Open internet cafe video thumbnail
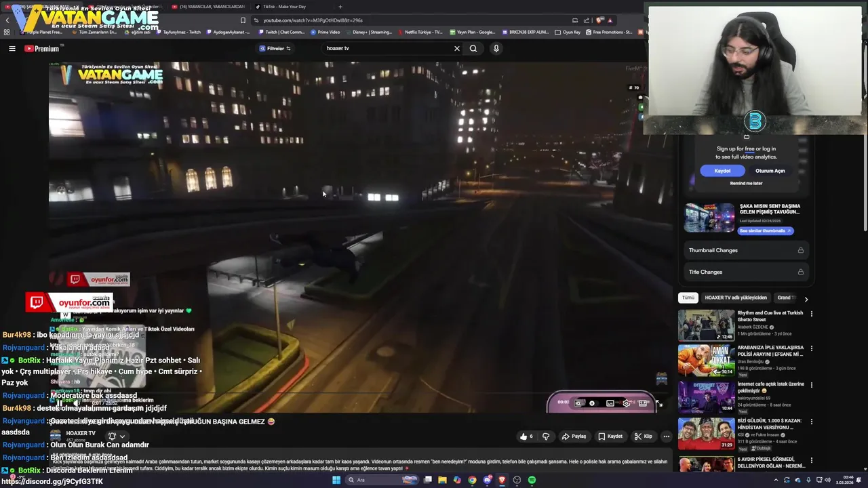 tap(706, 396)
